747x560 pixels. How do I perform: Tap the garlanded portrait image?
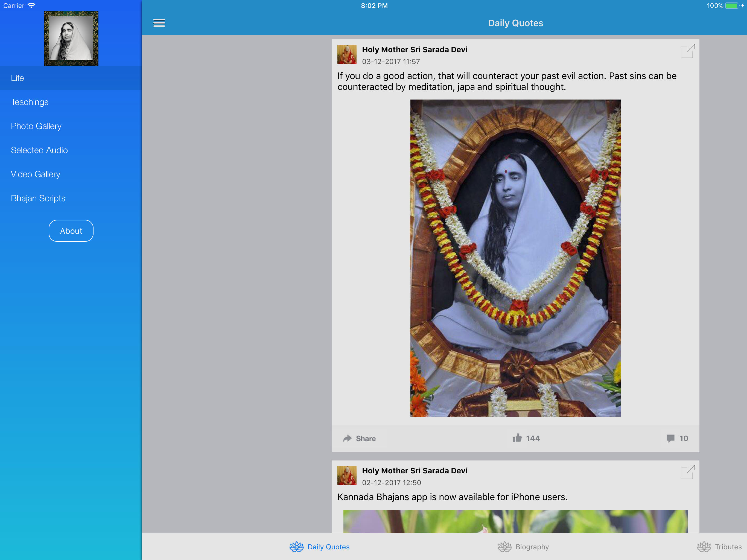(x=515, y=258)
